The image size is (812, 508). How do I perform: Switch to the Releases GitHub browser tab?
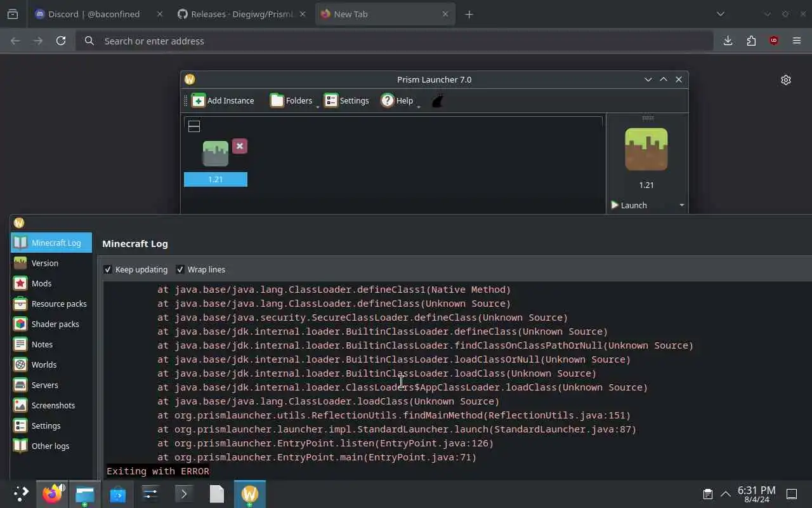(244, 14)
